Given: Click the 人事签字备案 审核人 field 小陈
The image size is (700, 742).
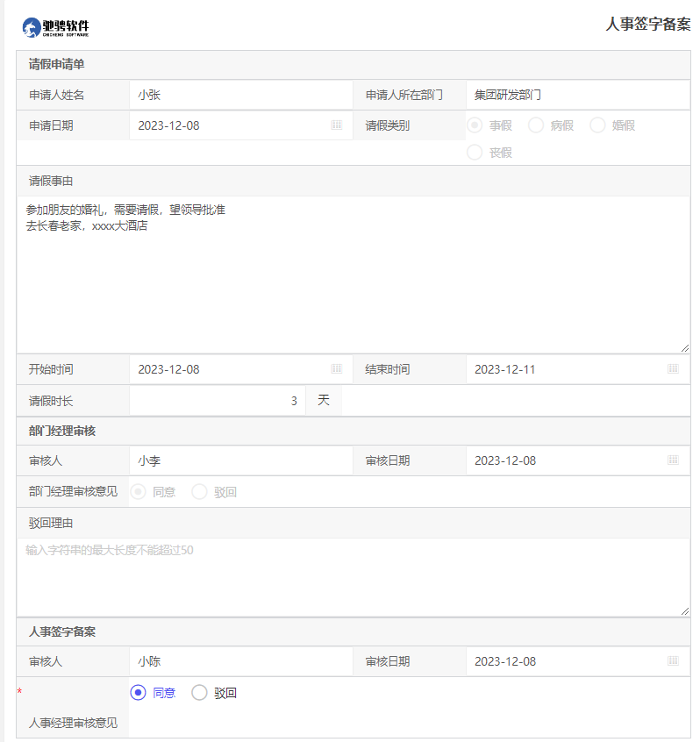Looking at the screenshot, I should (x=239, y=661).
